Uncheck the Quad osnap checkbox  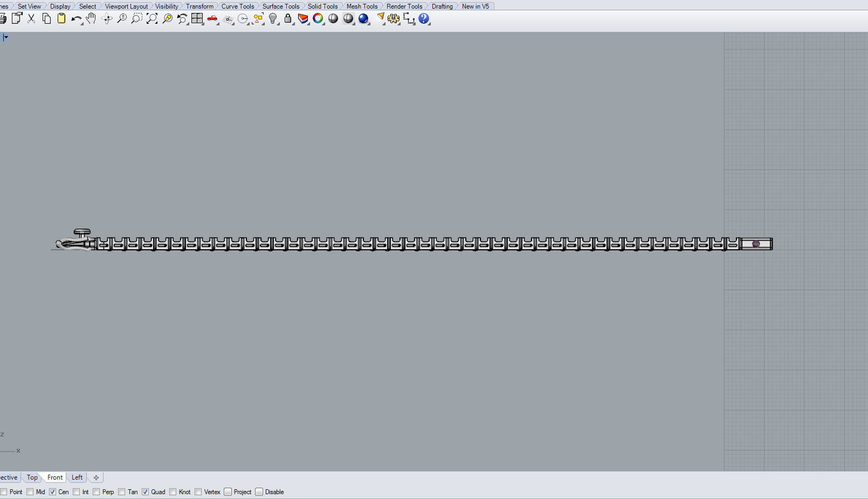(x=146, y=492)
